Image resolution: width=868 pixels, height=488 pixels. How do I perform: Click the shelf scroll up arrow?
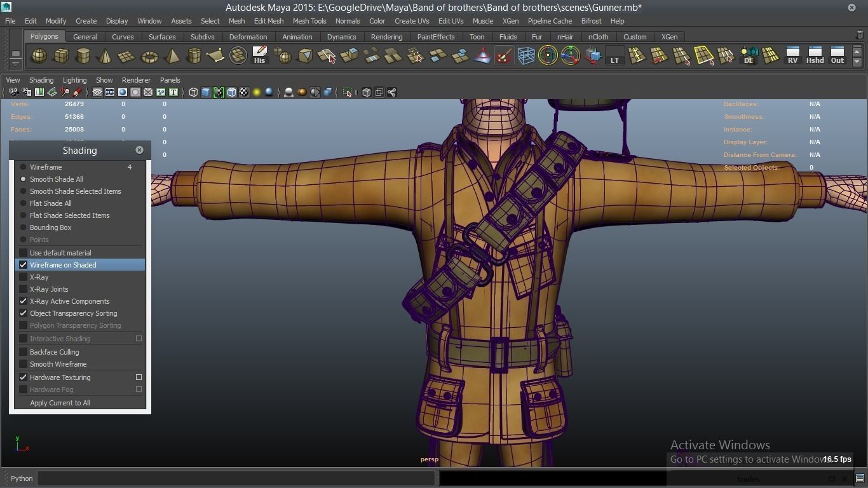coord(857,51)
